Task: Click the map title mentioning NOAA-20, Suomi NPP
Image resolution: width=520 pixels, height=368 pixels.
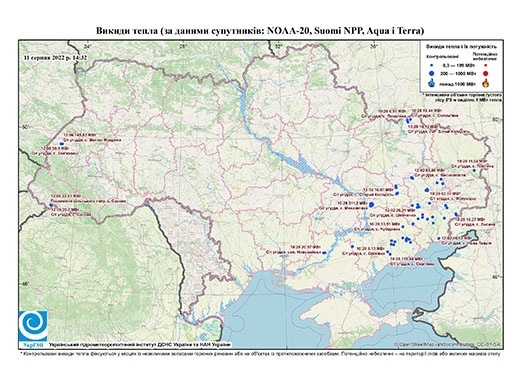Action: point(260,31)
